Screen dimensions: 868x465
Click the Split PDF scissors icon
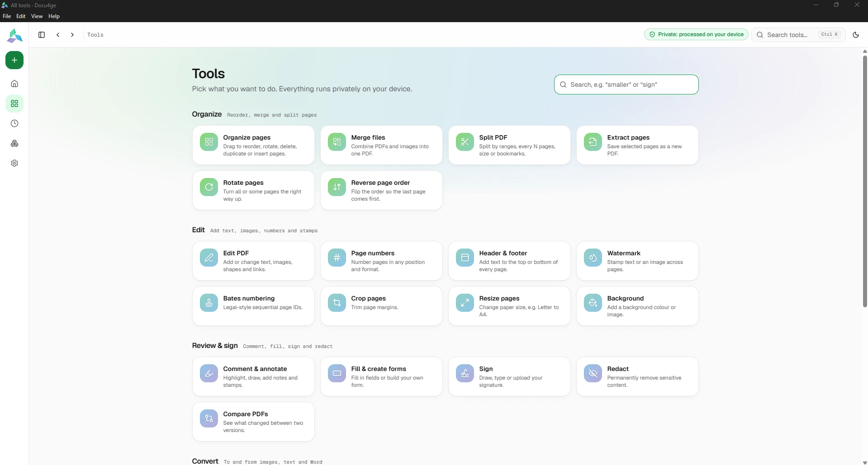tap(465, 142)
